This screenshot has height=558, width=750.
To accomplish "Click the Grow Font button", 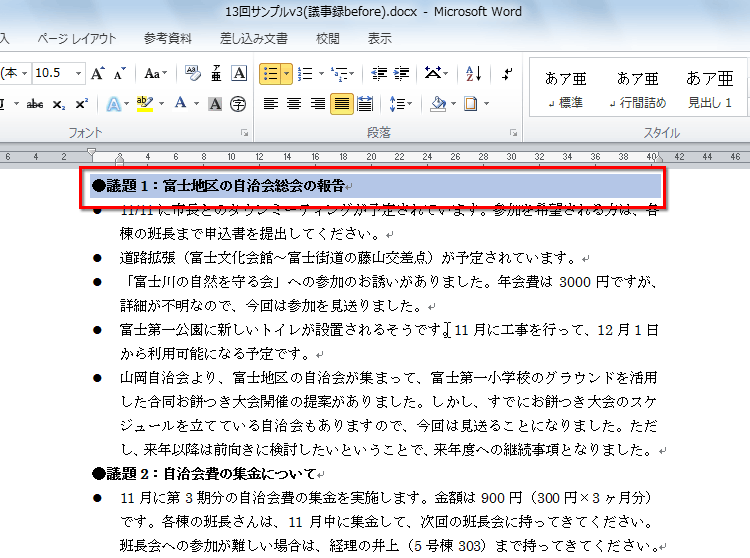I will [98, 74].
